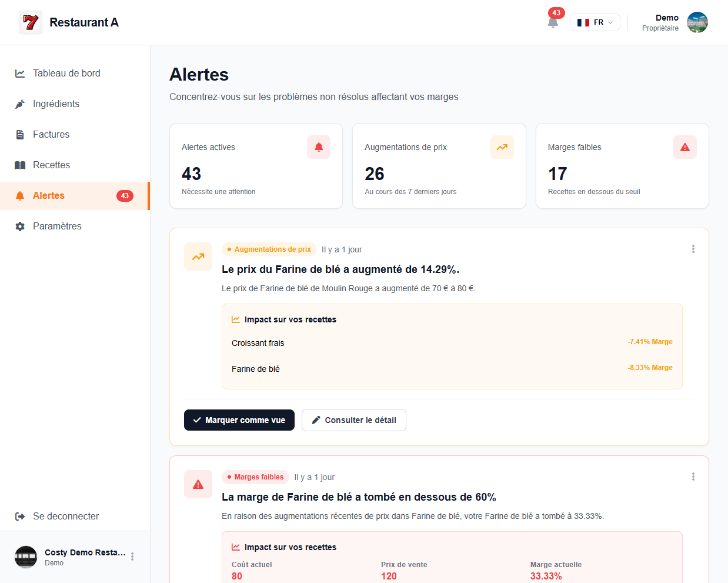Click the Marquer comme vue button
The height and width of the screenshot is (583, 728).
(239, 420)
